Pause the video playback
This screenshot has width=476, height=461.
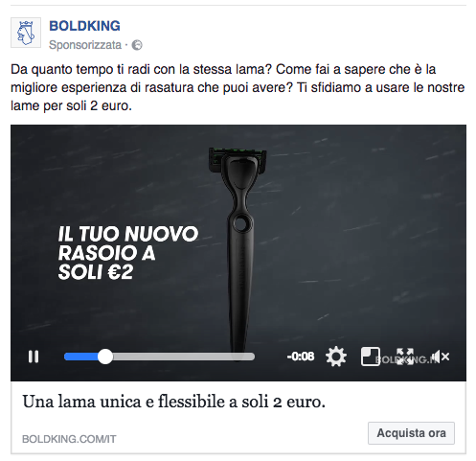[x=34, y=357]
